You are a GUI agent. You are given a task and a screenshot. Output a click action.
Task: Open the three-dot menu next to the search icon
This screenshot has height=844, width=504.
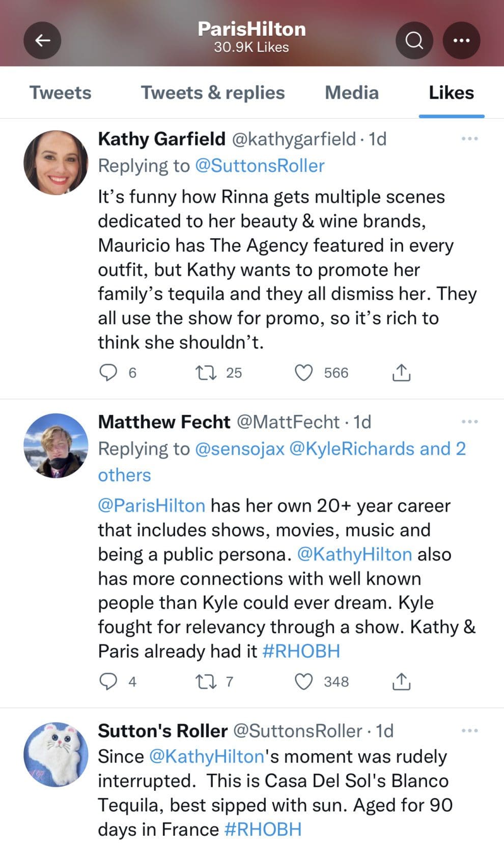[x=461, y=40]
